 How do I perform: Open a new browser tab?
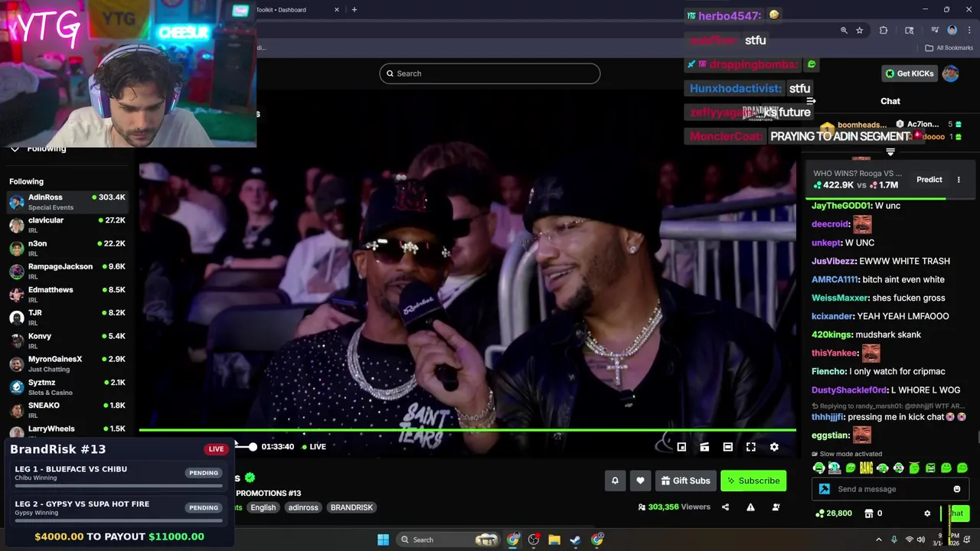(x=354, y=10)
